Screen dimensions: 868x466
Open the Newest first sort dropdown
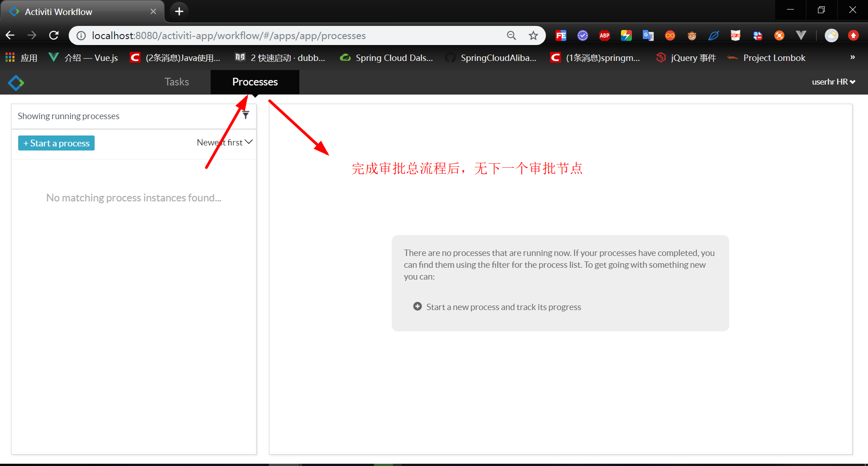pyautogui.click(x=224, y=142)
